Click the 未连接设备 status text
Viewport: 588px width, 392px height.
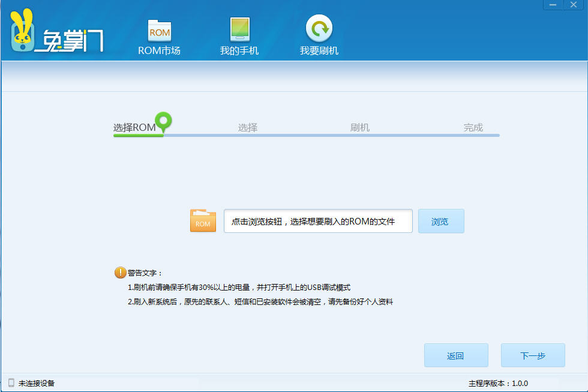click(x=37, y=383)
